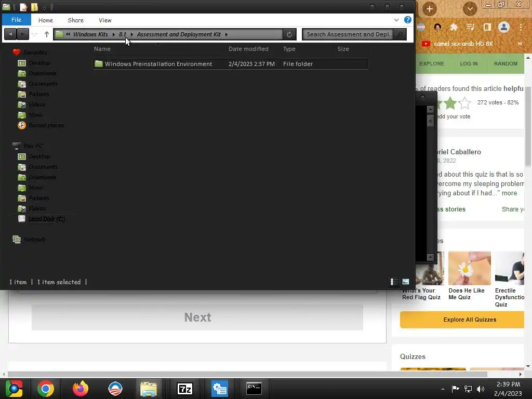Select Documents under Favorites

(x=43, y=84)
